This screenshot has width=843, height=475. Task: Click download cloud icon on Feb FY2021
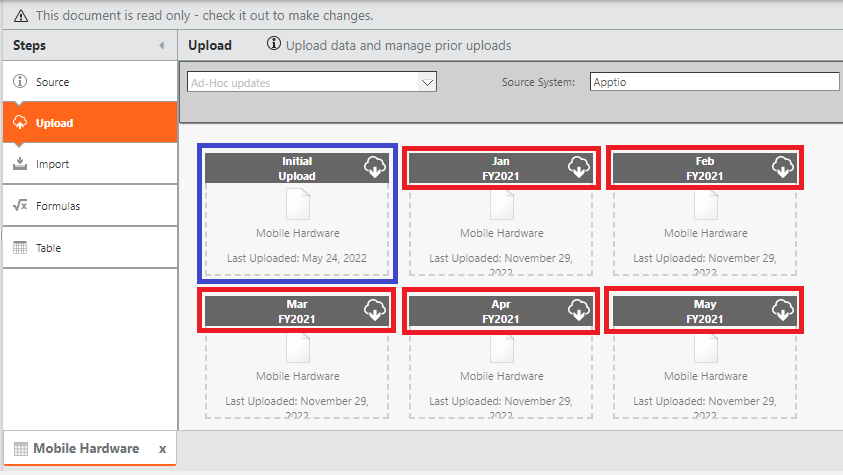click(x=783, y=167)
